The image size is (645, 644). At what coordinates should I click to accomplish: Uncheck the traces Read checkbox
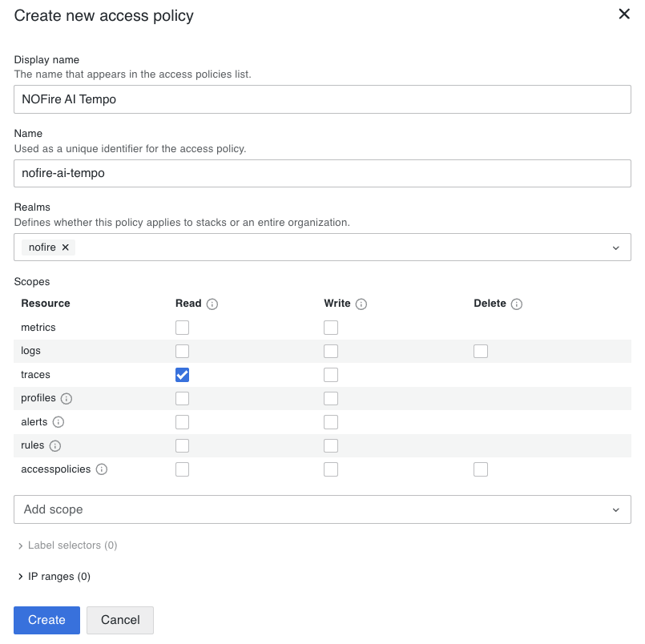tap(182, 375)
